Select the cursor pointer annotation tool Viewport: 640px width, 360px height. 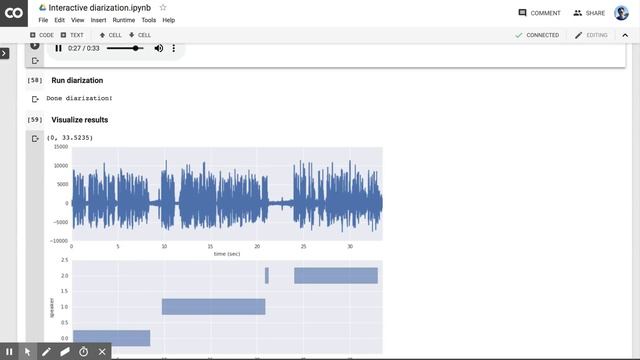tap(27, 351)
